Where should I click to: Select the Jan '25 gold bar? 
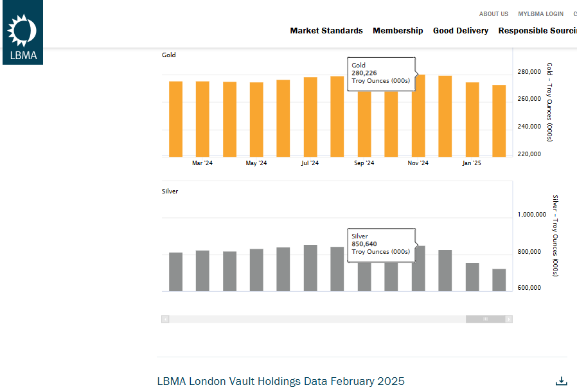472,120
